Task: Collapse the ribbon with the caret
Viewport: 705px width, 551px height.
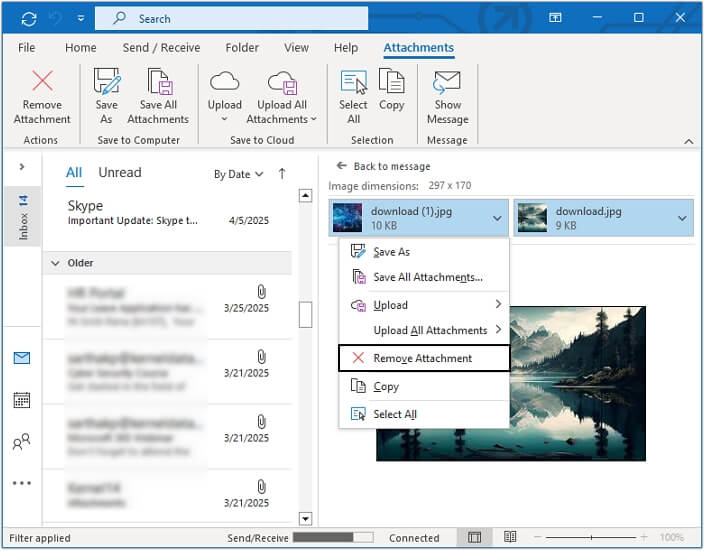Action: [688, 141]
